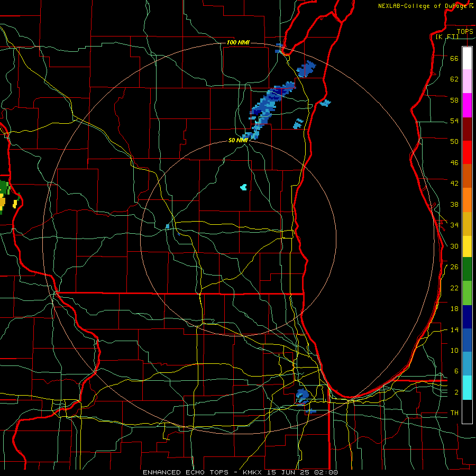Click the navy blue legend swatch

tap(467, 317)
